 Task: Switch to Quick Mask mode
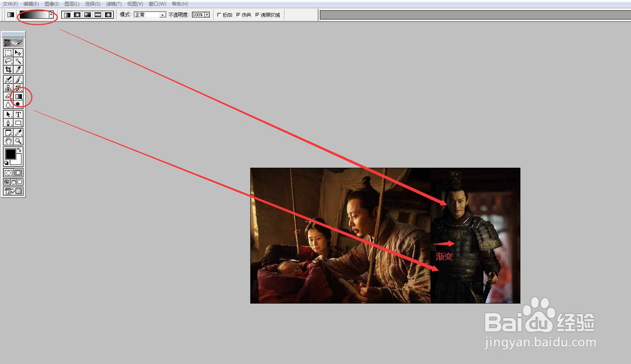18,173
